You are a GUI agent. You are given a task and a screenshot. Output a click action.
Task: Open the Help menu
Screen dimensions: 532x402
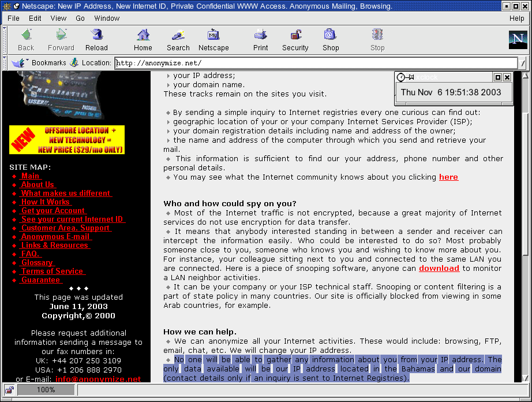click(x=517, y=18)
